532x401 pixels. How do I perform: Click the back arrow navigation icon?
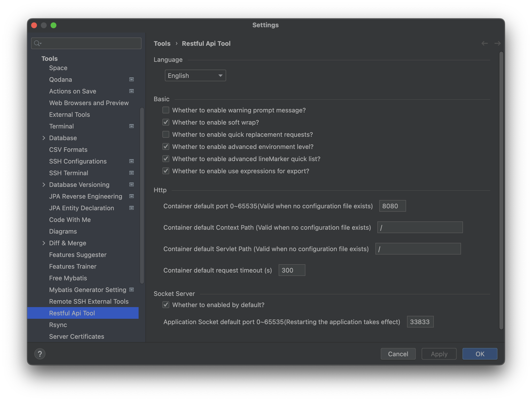[485, 43]
